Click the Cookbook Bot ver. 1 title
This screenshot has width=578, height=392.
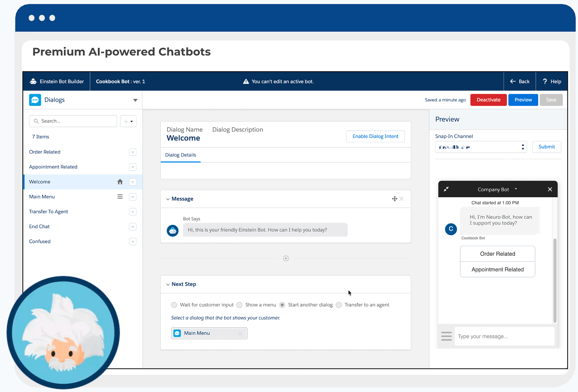[120, 81]
